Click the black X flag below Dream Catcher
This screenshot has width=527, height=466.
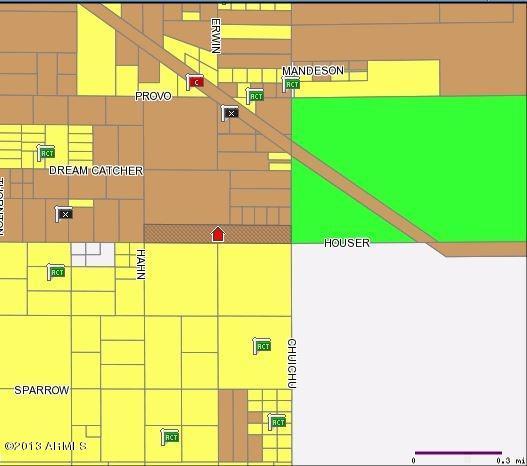(64, 214)
